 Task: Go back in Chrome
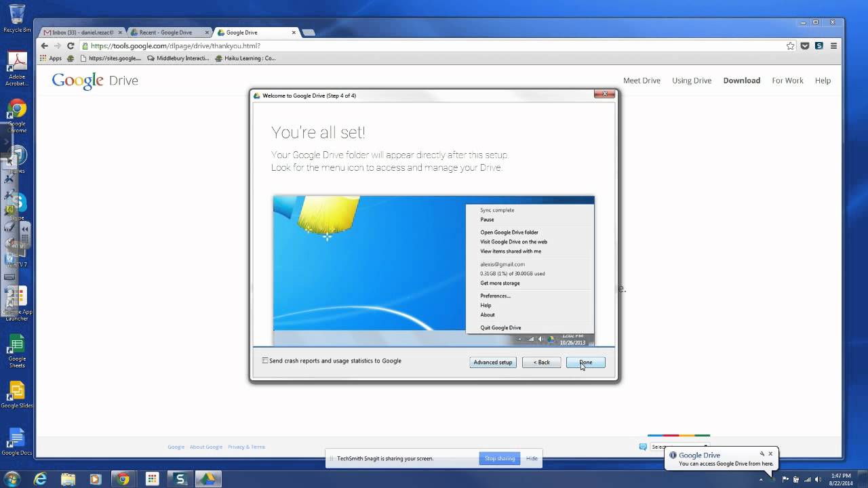45,46
